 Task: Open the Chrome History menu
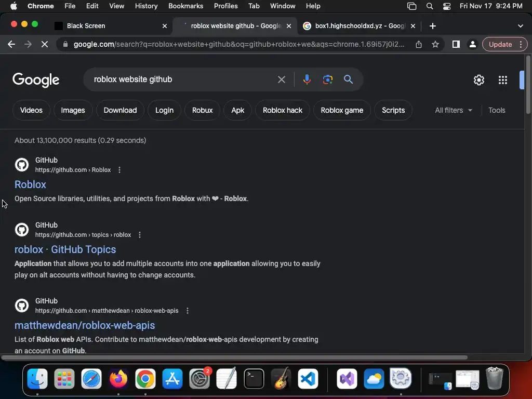point(146,6)
